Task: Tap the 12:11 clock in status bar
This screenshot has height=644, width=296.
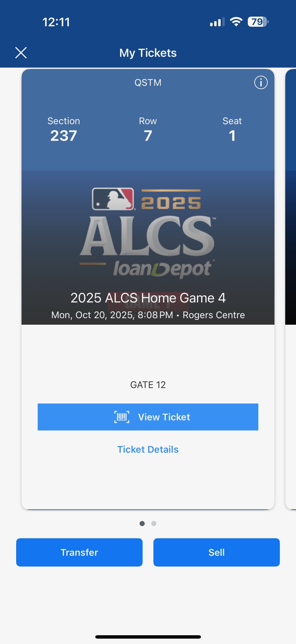Action: tap(56, 22)
